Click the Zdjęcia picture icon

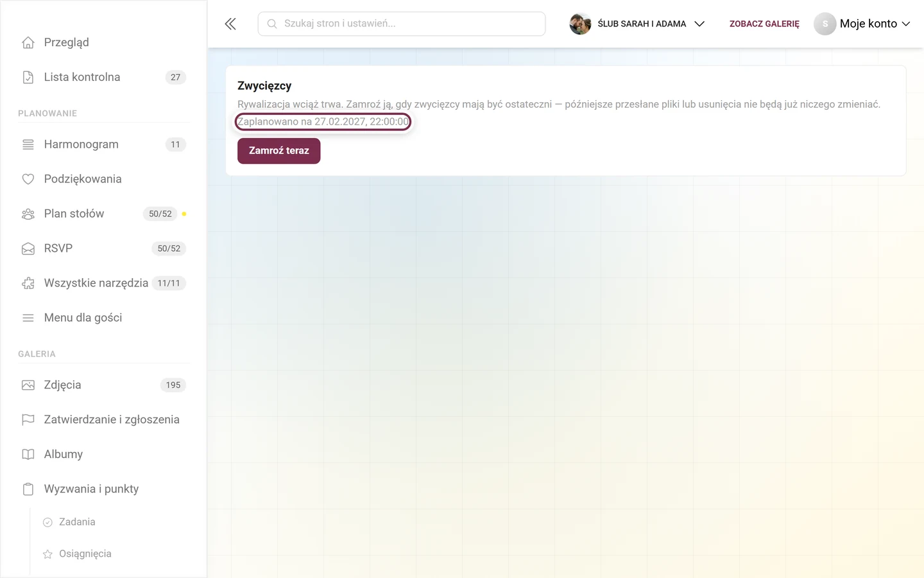[28, 385]
